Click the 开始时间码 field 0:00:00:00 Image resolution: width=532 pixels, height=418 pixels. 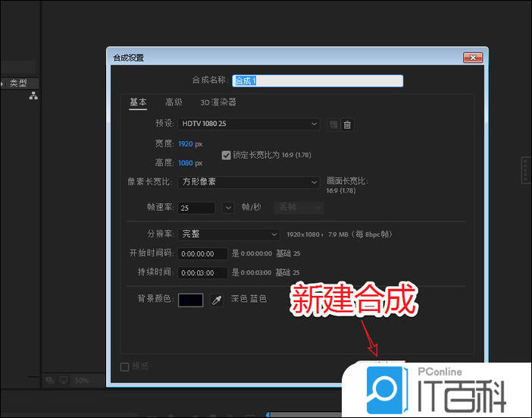(x=202, y=253)
